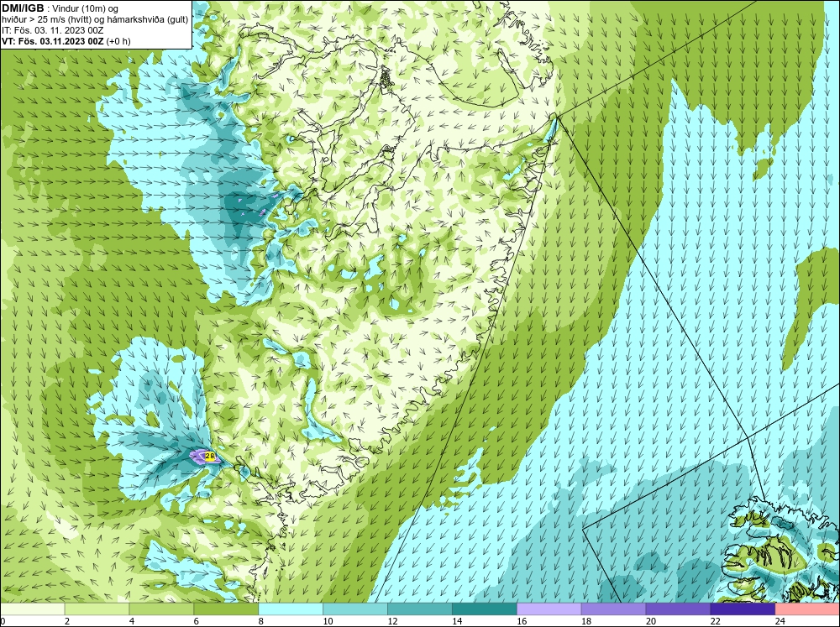Click the 'IT: Fös. 03. 11. 2023 00Z' line
The height and width of the screenshot is (627, 840).
click(52, 30)
